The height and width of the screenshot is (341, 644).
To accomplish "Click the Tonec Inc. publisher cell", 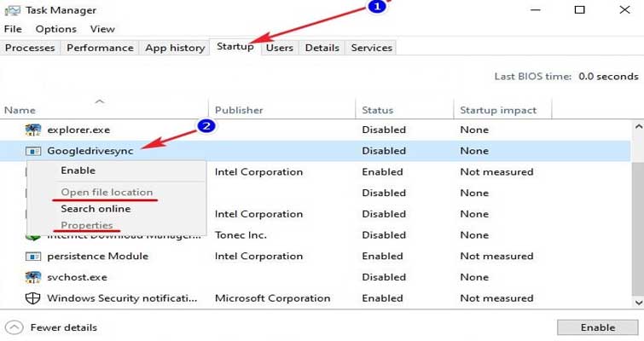I will pyautogui.click(x=241, y=235).
